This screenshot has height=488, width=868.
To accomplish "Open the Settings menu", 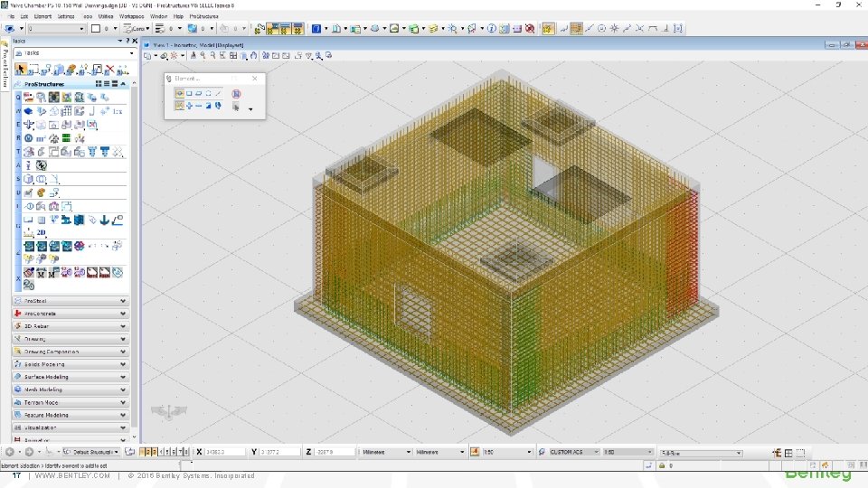I will tap(66, 16).
